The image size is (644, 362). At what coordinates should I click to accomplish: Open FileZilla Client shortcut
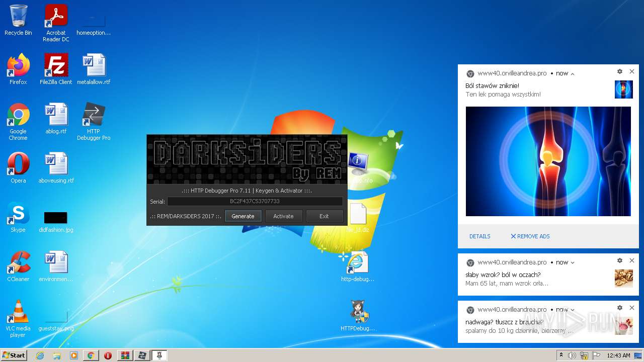click(x=56, y=69)
